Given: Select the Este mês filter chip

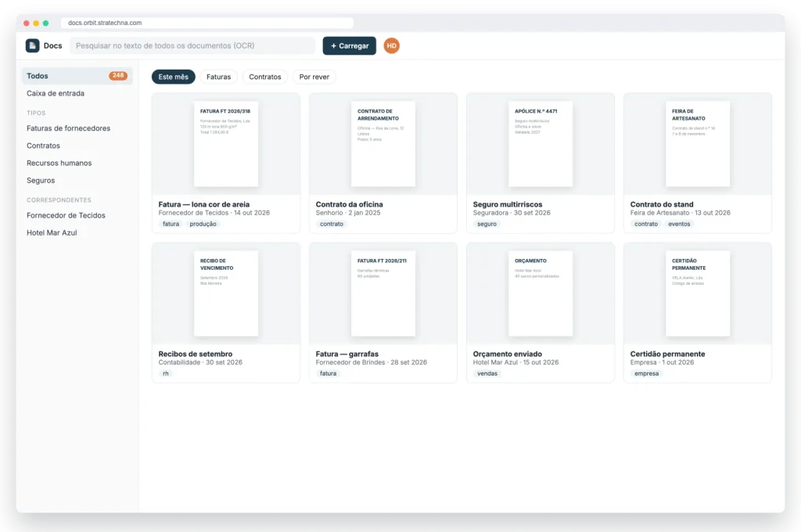Looking at the screenshot, I should 173,77.
